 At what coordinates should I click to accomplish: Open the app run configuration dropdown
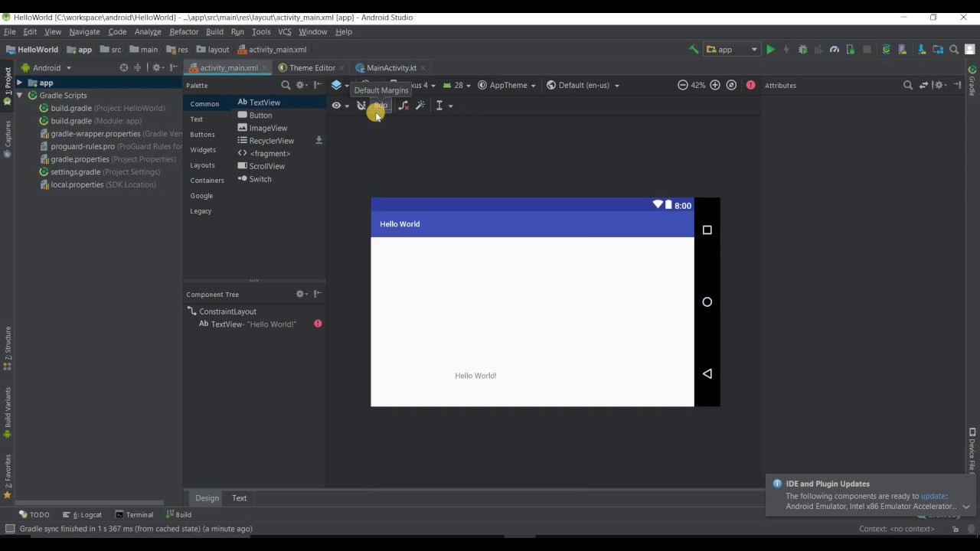click(x=732, y=50)
